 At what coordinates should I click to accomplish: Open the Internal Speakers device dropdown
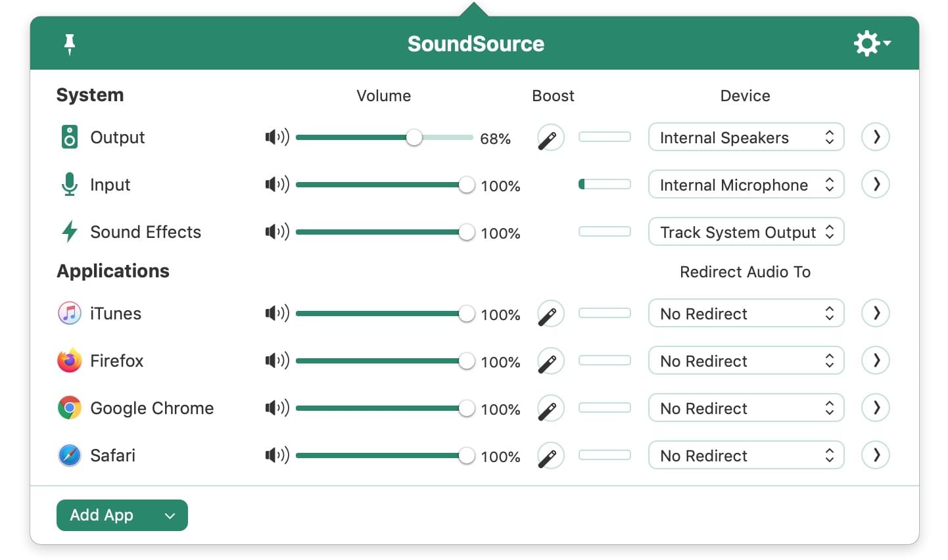tap(746, 137)
